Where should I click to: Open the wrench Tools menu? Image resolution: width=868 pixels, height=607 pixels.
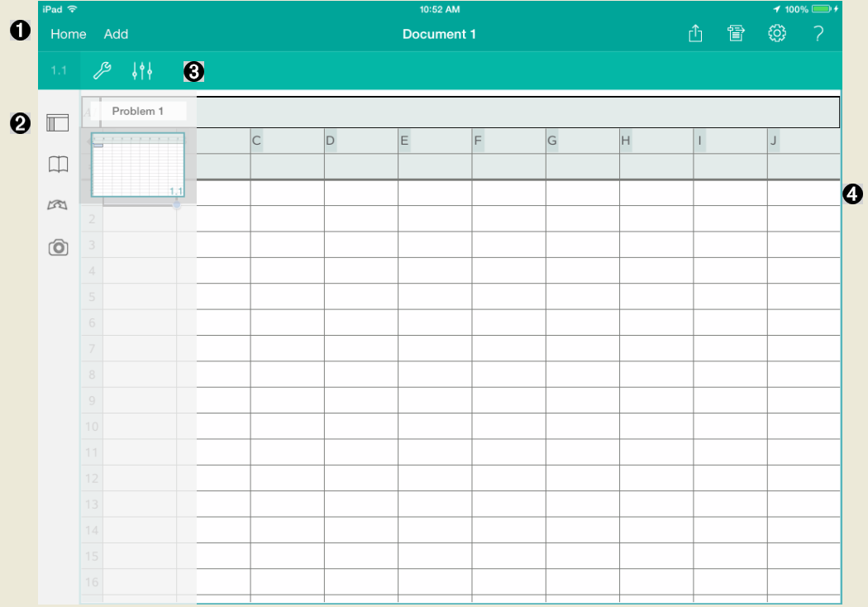tap(102, 71)
